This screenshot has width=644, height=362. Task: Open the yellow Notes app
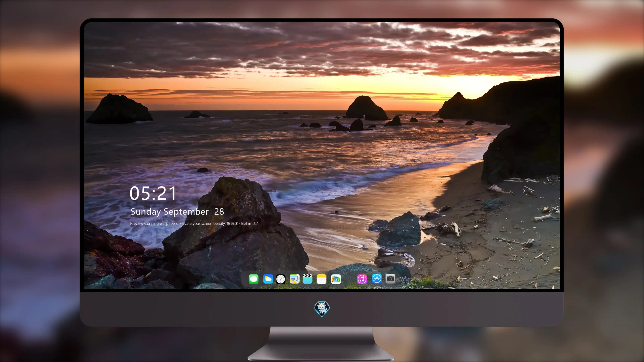[321, 279]
